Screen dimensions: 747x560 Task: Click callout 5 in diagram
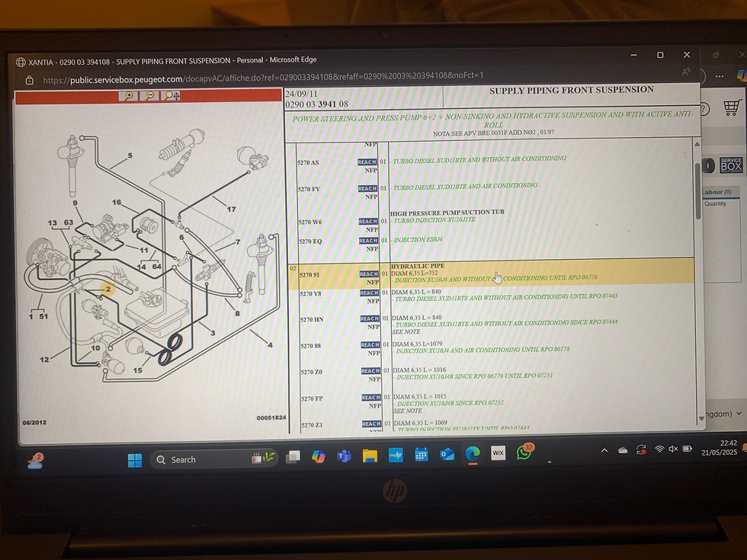[x=130, y=155]
